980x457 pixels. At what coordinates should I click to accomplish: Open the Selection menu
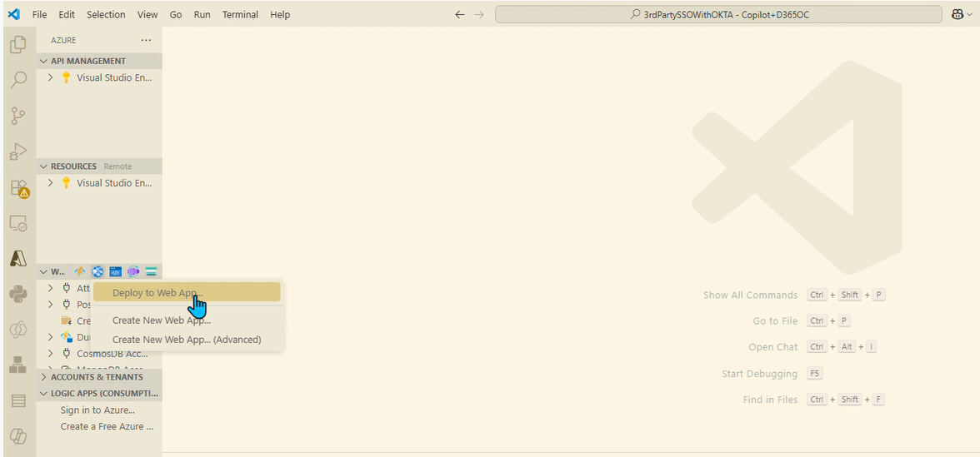pos(106,14)
